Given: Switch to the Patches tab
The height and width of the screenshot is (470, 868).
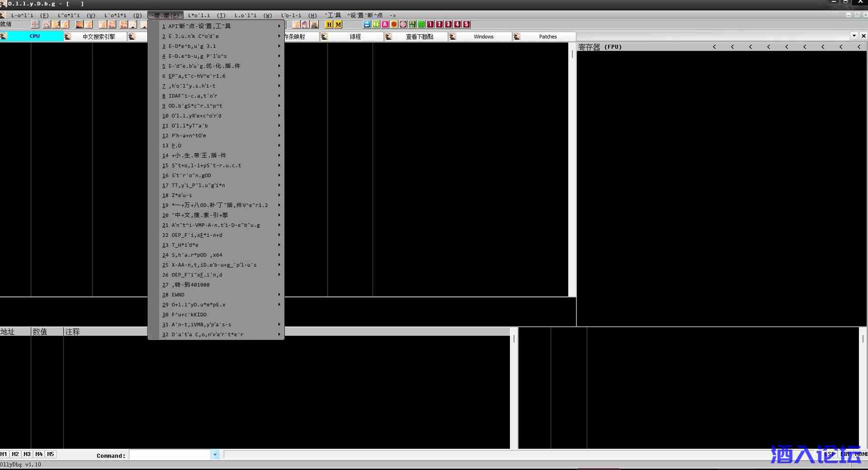Looking at the screenshot, I should click(x=547, y=37).
